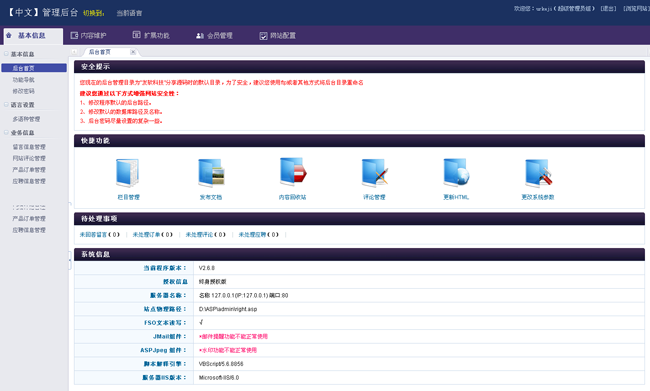Click the 系统信息 section header
The width and height of the screenshot is (650, 391).
[359, 254]
